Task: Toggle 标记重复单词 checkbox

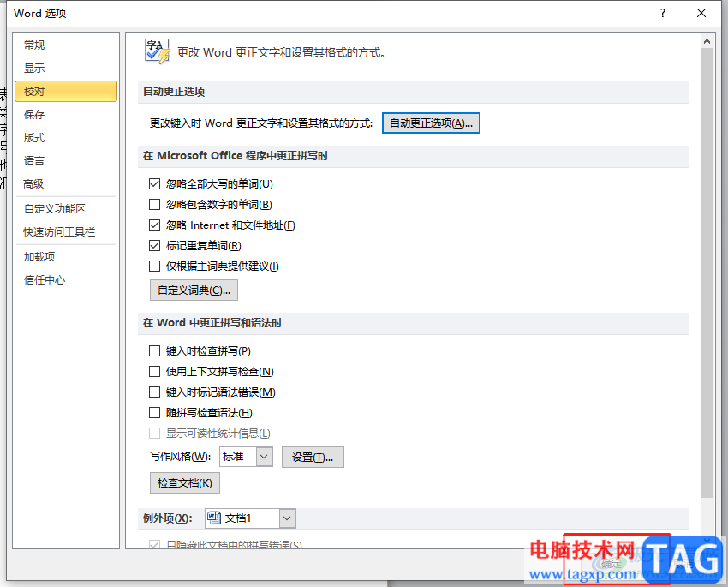Action: [155, 246]
